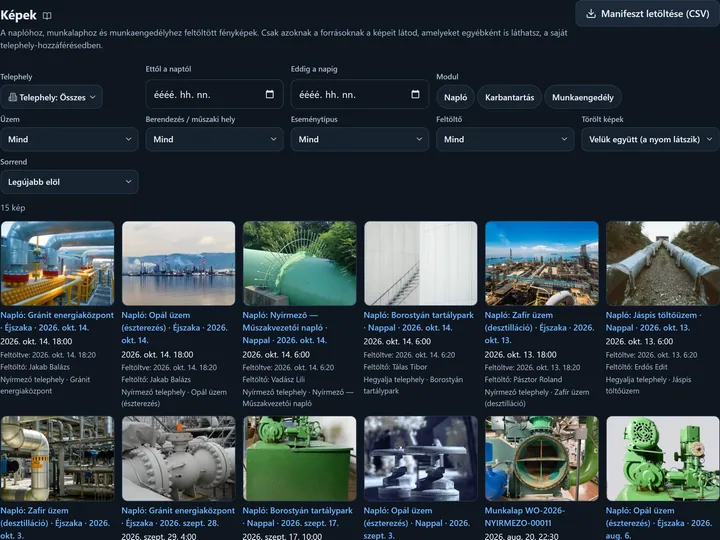Toggle the Napló module filter

tap(455, 97)
